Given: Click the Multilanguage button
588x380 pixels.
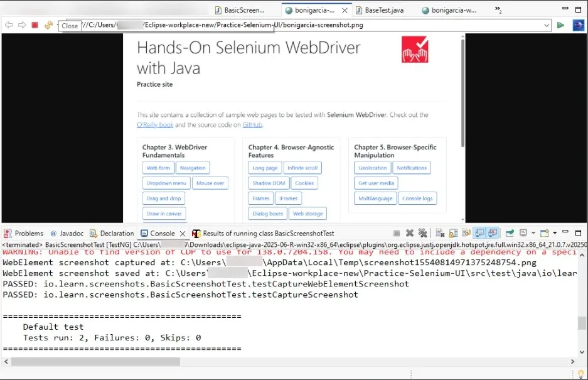Looking at the screenshot, I should click(x=375, y=198).
